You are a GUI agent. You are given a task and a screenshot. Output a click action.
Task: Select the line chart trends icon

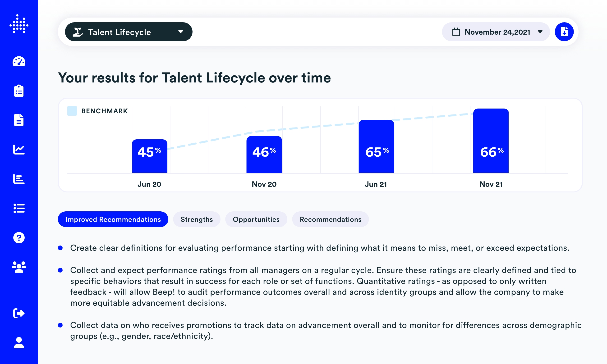click(x=19, y=149)
